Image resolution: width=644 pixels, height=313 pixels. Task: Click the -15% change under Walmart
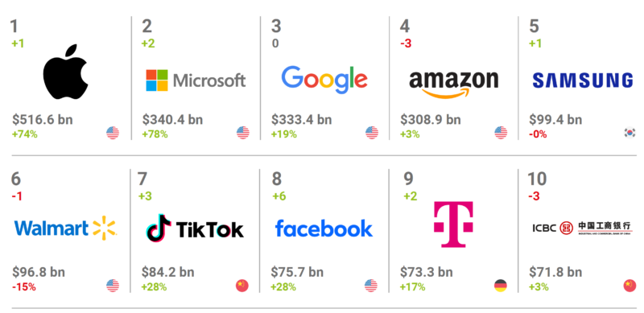point(24,286)
